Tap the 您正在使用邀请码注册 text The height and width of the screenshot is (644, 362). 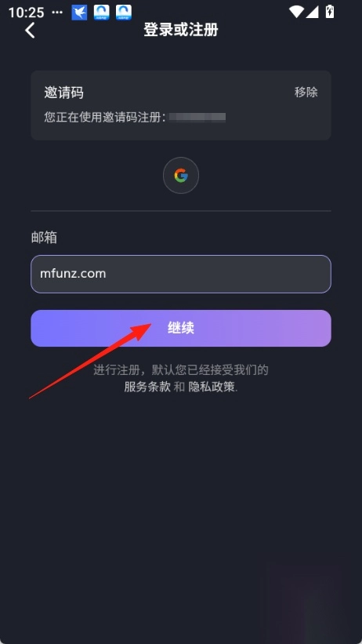(105, 118)
